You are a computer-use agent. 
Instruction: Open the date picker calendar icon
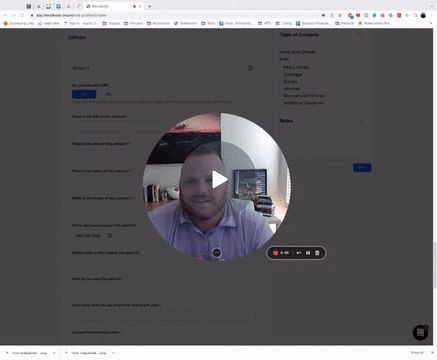point(109,235)
